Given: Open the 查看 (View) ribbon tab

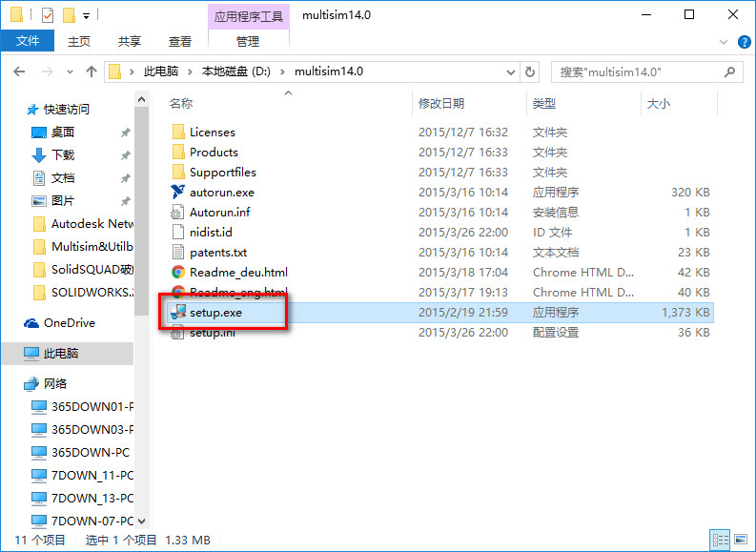Looking at the screenshot, I should point(180,41).
